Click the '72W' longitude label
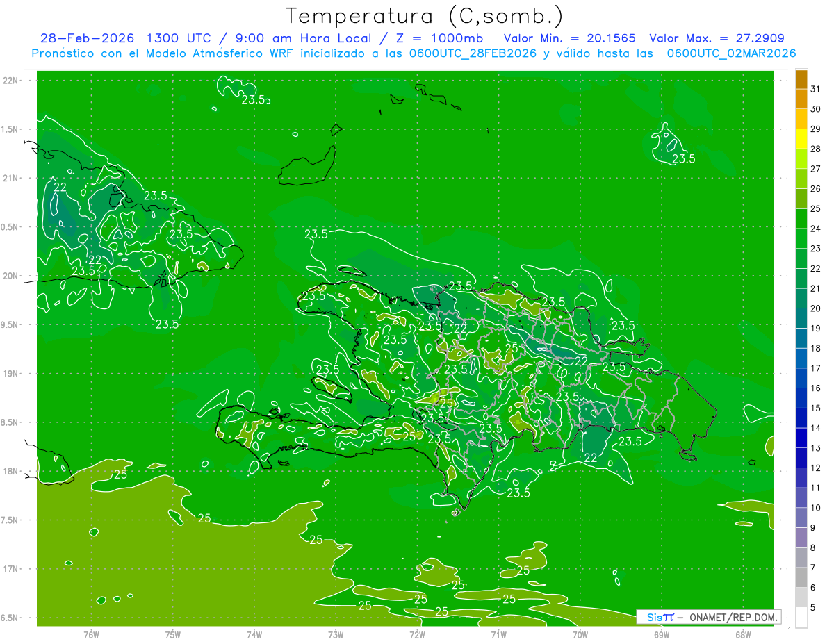834x644 pixels. pyautogui.click(x=417, y=635)
